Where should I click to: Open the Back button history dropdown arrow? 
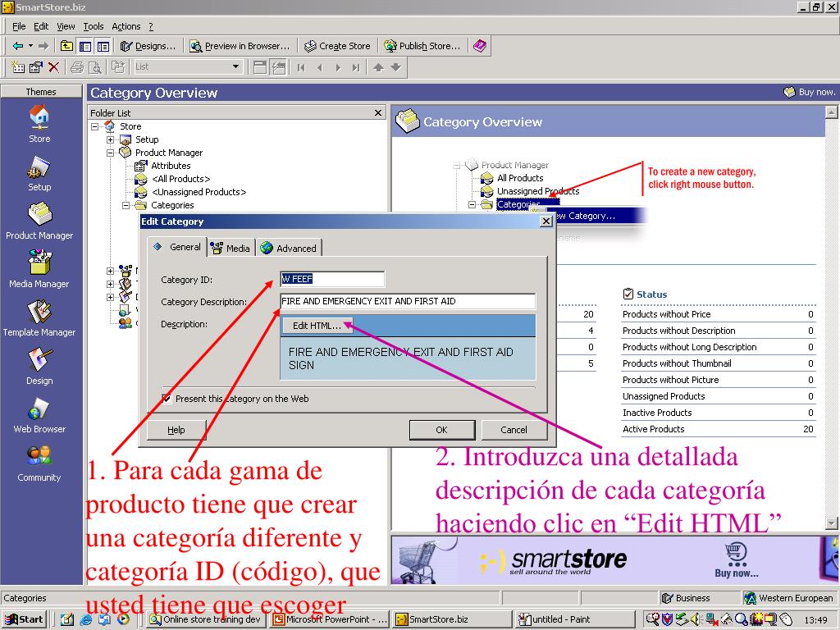coord(30,46)
